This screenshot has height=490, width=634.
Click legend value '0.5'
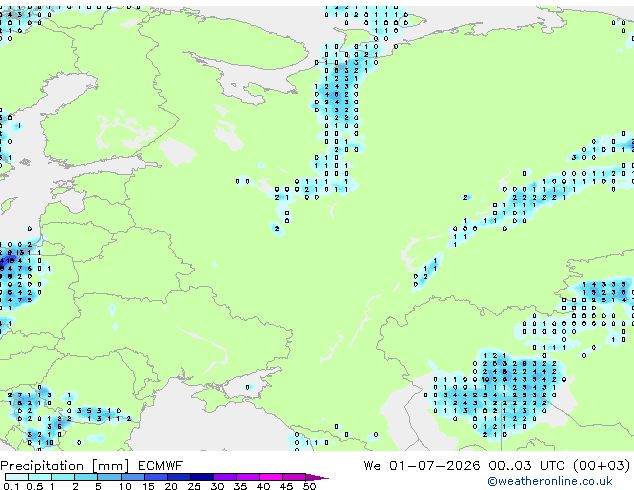[x=35, y=486]
